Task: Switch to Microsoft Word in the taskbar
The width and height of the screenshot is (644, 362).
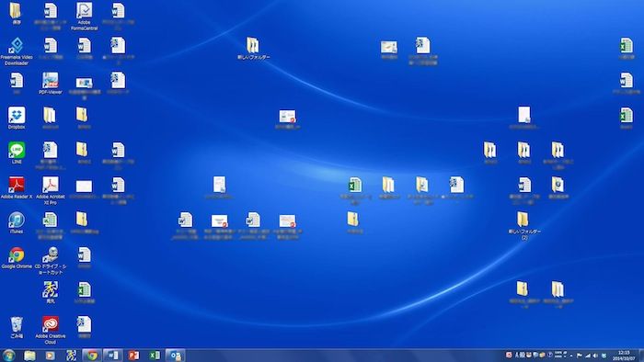Action: pyautogui.click(x=112, y=356)
